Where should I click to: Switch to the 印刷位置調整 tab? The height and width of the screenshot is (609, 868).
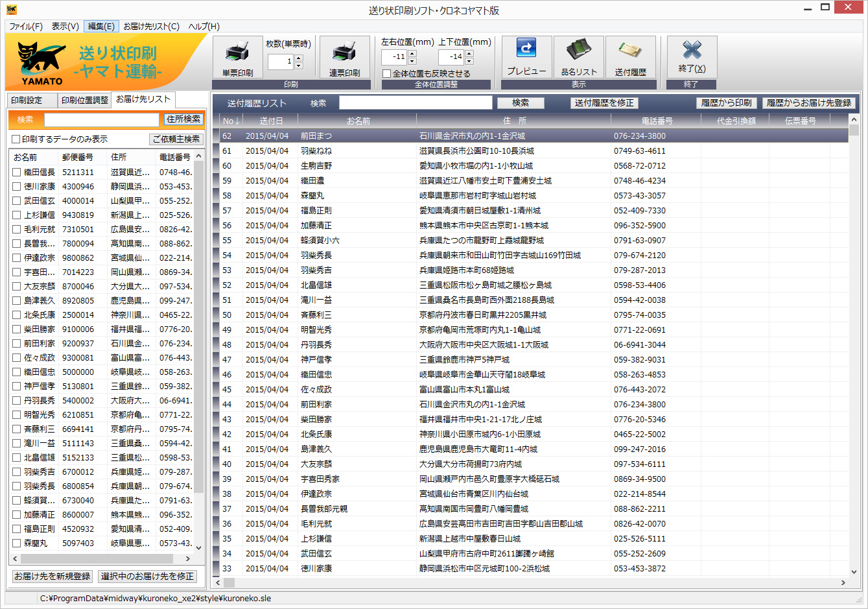[85, 101]
